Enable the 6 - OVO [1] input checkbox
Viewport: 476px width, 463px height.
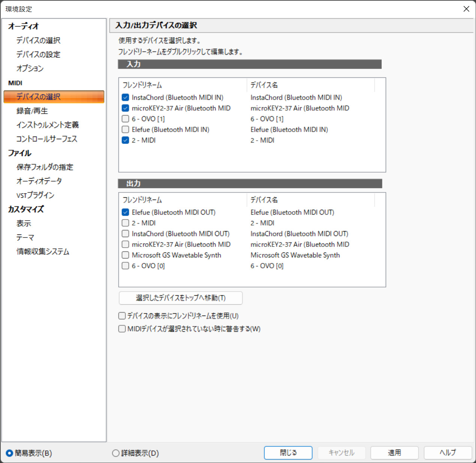(125, 119)
